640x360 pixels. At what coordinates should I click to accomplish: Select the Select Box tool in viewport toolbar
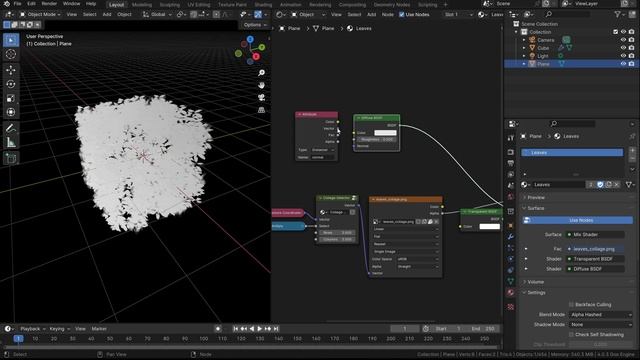pyautogui.click(x=11, y=40)
